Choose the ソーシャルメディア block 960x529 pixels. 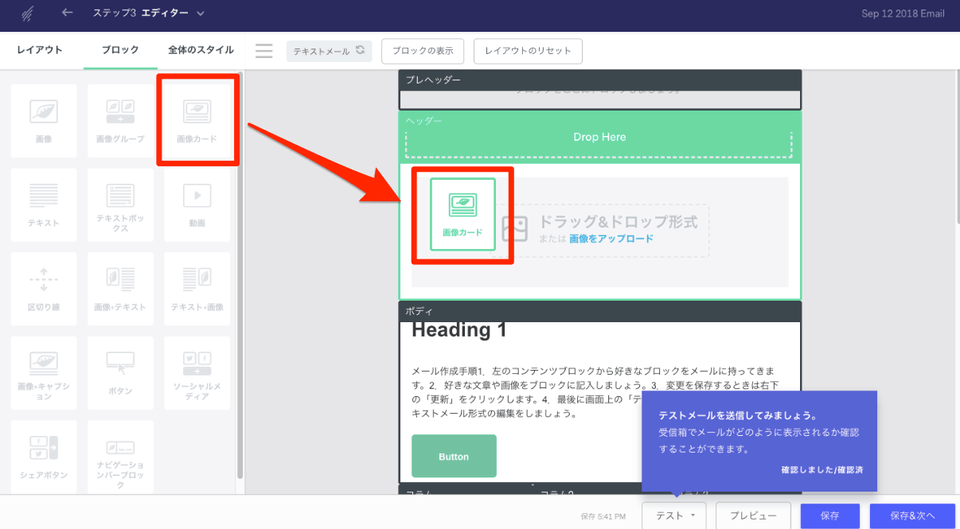[197, 373]
